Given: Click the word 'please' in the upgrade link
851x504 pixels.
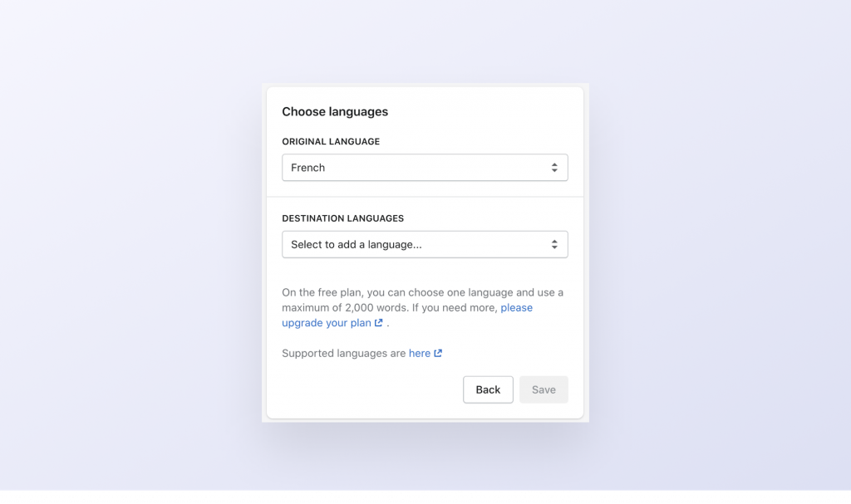Looking at the screenshot, I should click(516, 308).
